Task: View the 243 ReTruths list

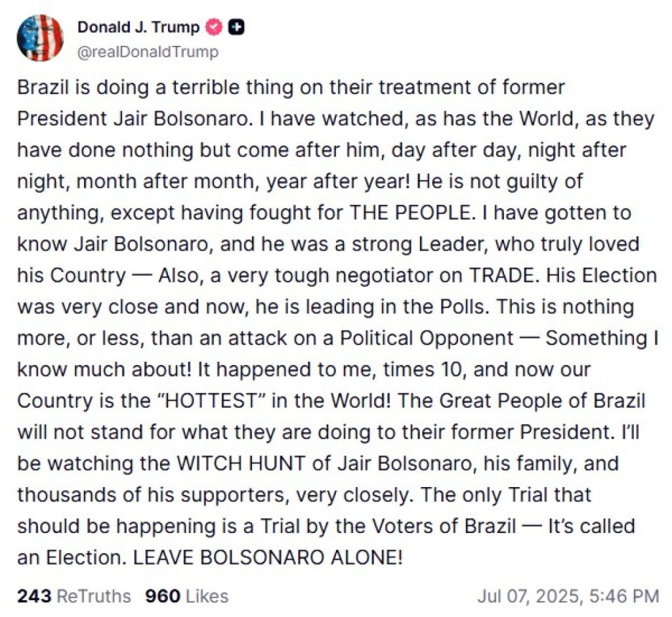Action: click(73, 596)
